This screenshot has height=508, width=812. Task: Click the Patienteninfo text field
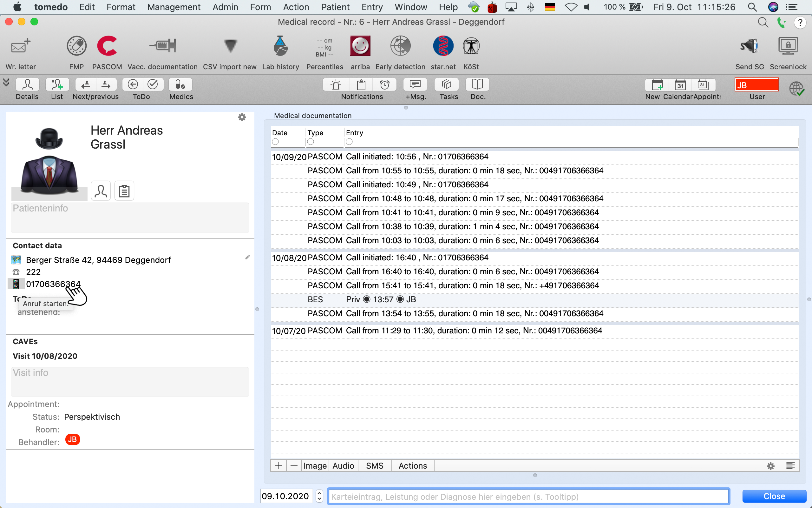[x=130, y=217]
